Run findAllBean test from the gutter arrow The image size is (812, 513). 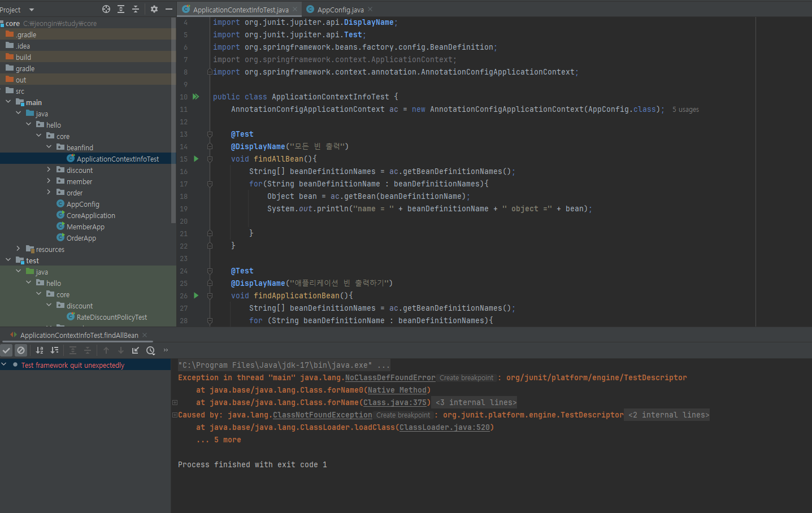point(196,159)
